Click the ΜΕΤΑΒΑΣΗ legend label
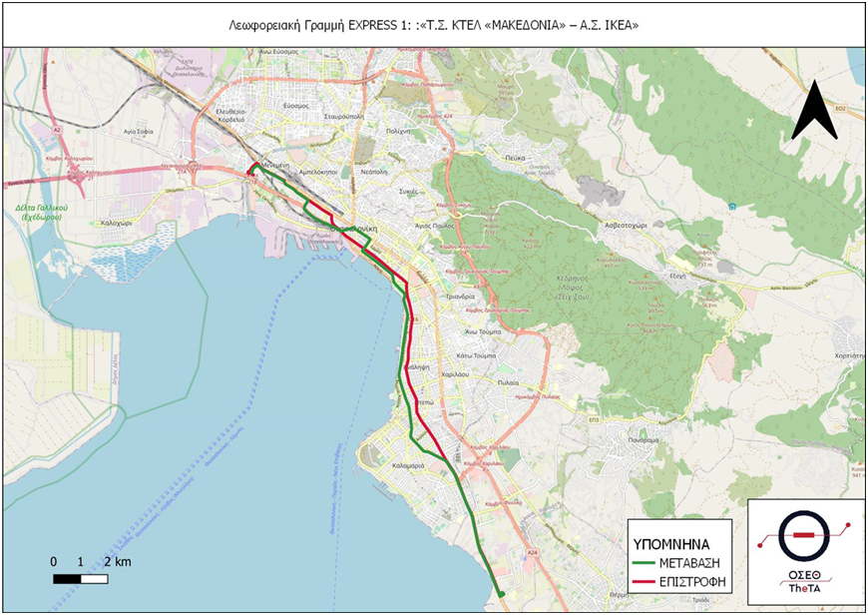Viewport: 868px width, 615px height. click(x=692, y=563)
